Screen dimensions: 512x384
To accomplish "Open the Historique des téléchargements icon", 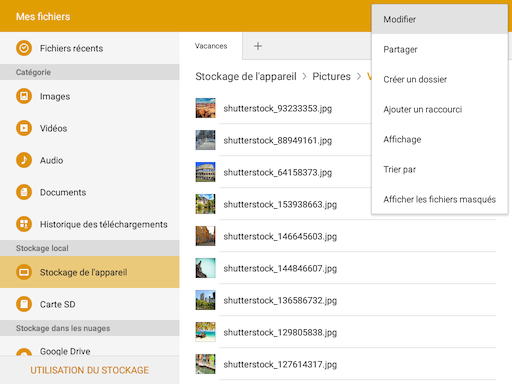I will 24,224.
